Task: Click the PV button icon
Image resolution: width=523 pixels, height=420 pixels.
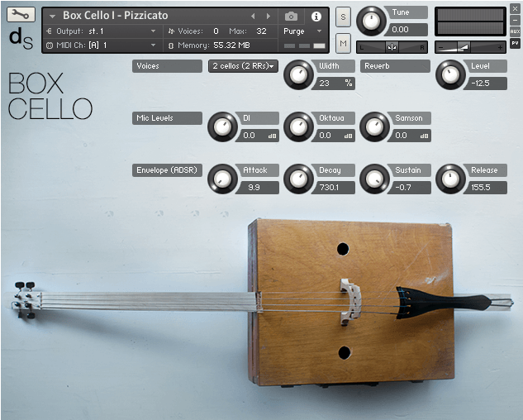Action: click(515, 43)
